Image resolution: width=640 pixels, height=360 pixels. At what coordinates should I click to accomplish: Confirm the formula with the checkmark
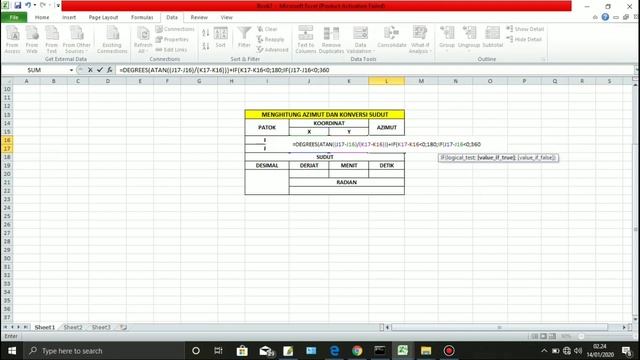(x=100, y=70)
